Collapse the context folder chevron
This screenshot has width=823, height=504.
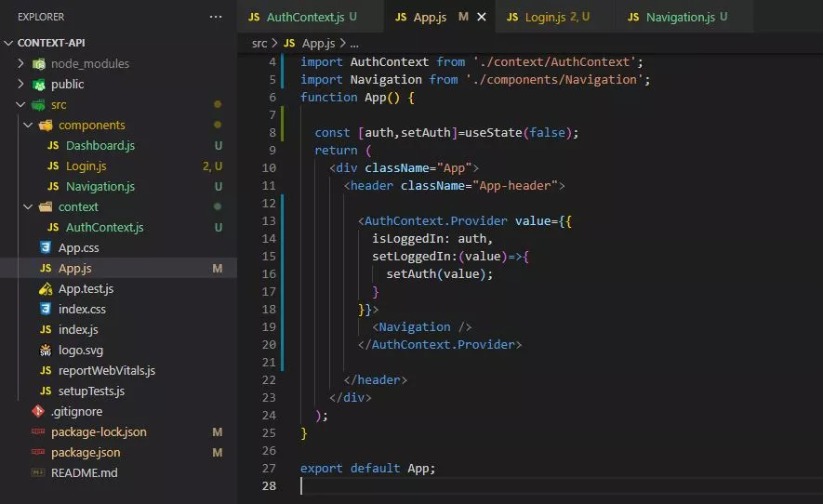click(28, 206)
